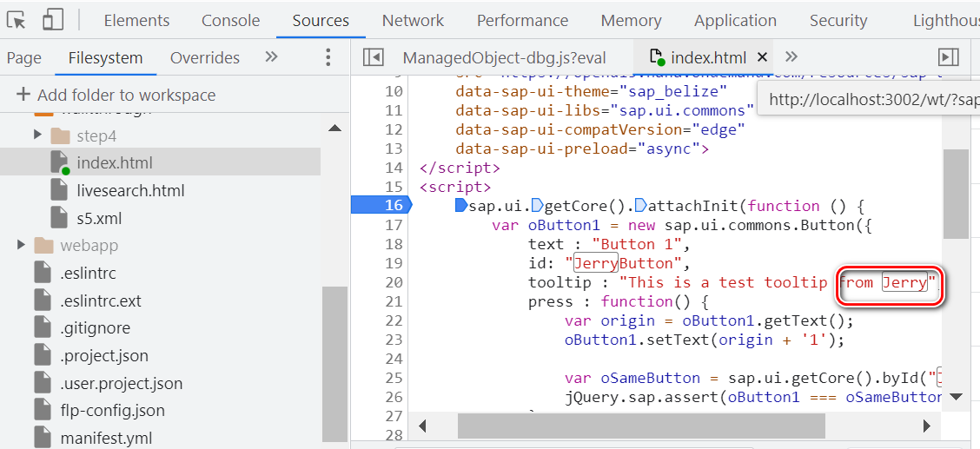This screenshot has height=449, width=980.
Task: Toggle the device toolbar icon
Action: [52, 21]
